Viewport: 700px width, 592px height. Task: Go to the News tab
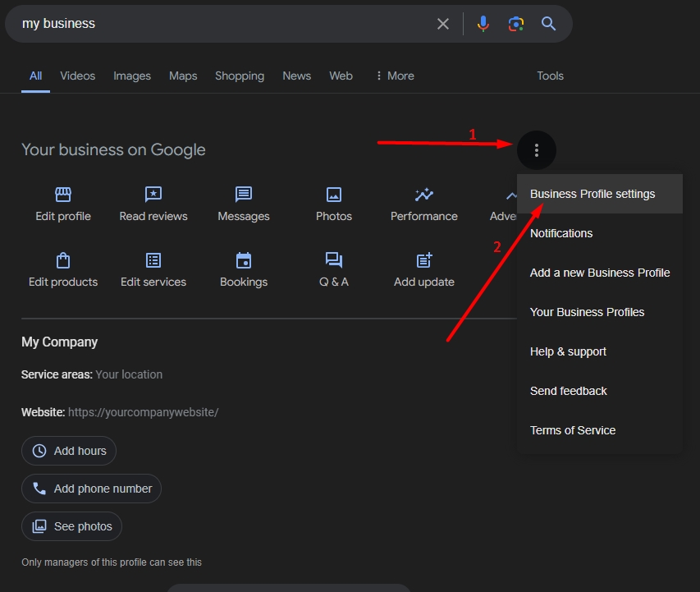(x=297, y=76)
